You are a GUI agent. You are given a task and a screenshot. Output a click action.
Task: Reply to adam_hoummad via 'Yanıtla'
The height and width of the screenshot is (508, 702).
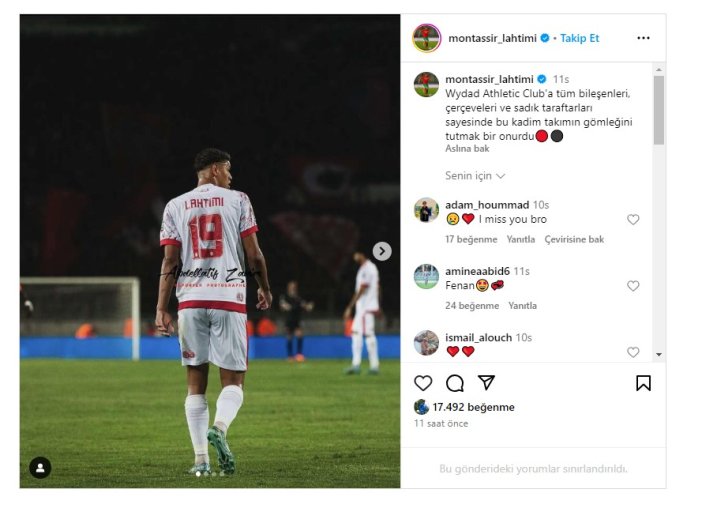point(521,239)
